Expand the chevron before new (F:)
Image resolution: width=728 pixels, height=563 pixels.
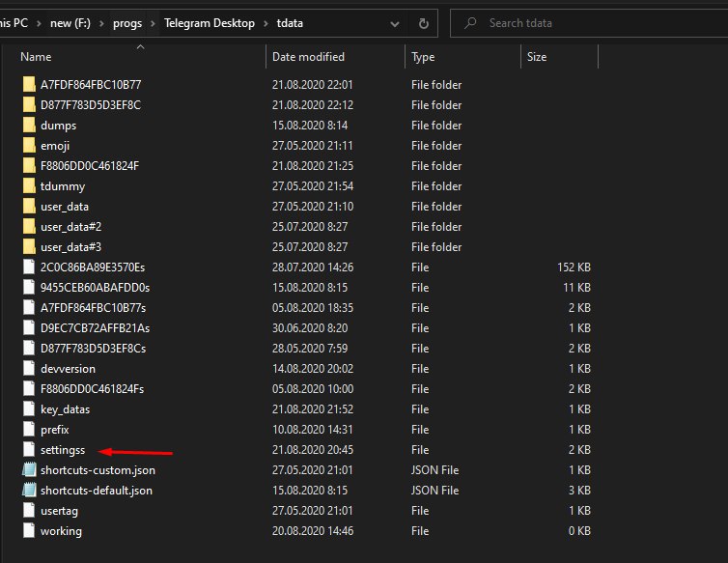(39, 23)
